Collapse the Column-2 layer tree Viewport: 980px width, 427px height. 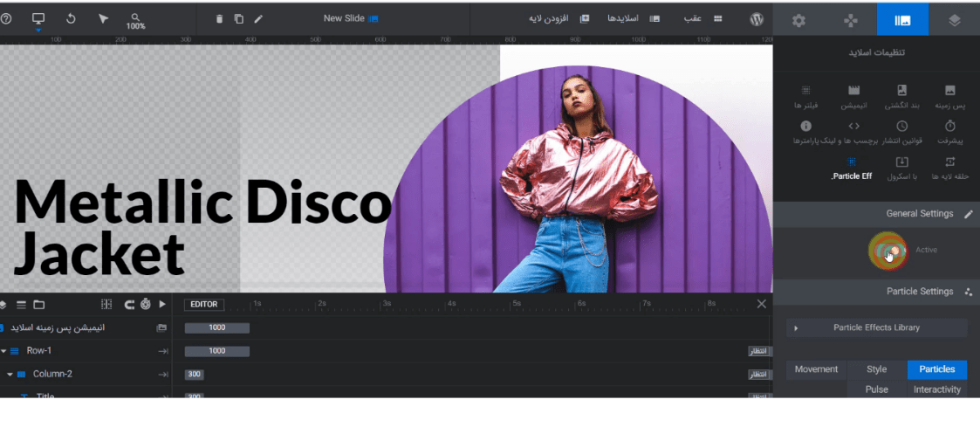tap(10, 375)
